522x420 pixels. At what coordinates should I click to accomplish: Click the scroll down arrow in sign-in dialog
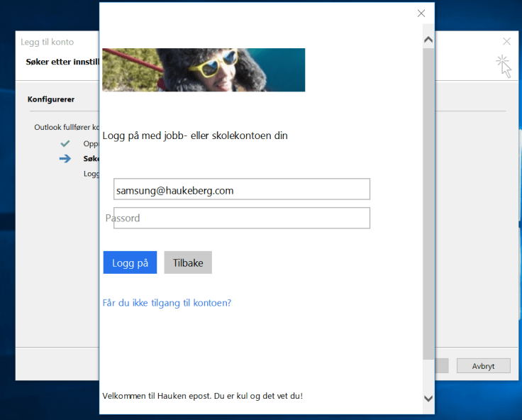click(x=428, y=398)
